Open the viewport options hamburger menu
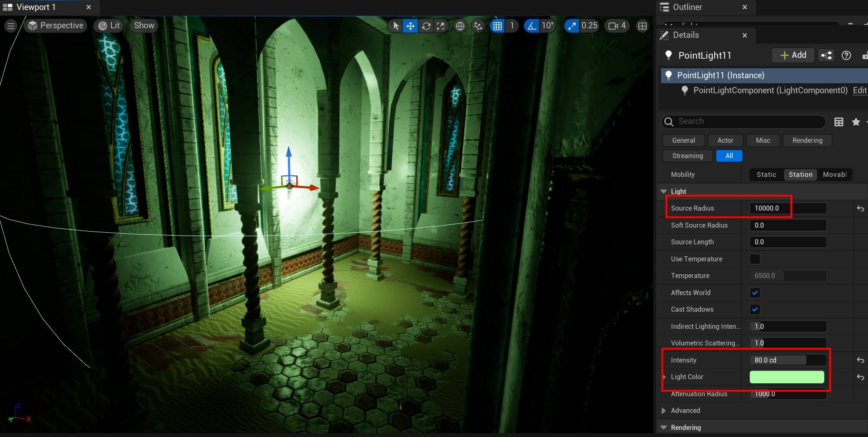 click(11, 26)
